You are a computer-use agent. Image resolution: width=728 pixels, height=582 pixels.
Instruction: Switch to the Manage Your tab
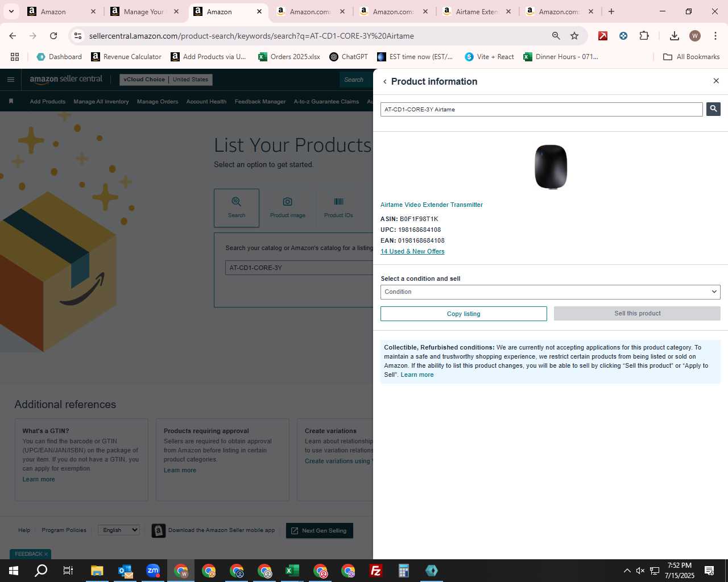[144, 11]
